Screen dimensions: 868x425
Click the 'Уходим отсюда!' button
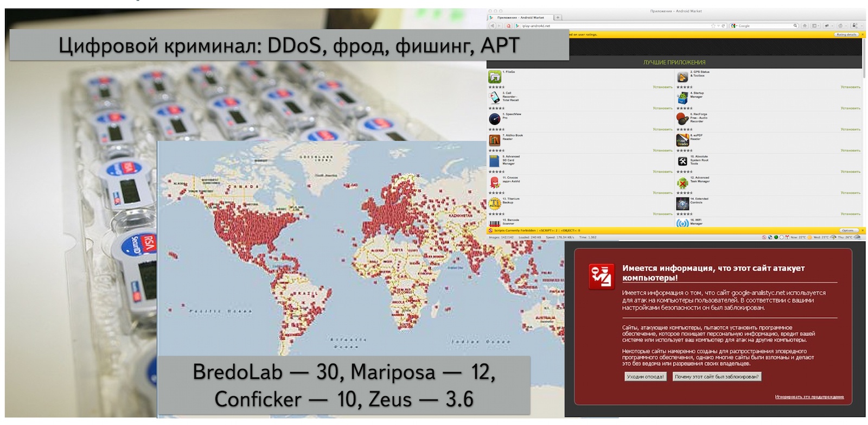[x=645, y=376]
